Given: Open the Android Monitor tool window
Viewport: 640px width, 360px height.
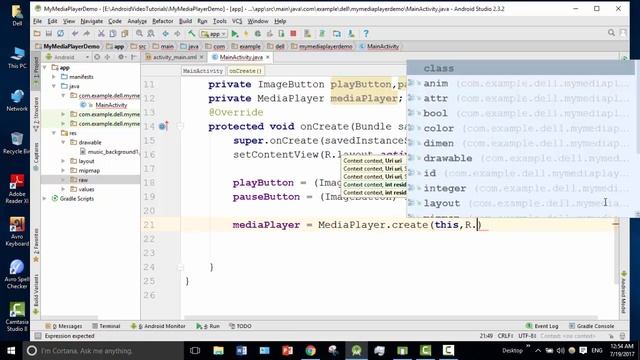Looking at the screenshot, I should (158, 326).
